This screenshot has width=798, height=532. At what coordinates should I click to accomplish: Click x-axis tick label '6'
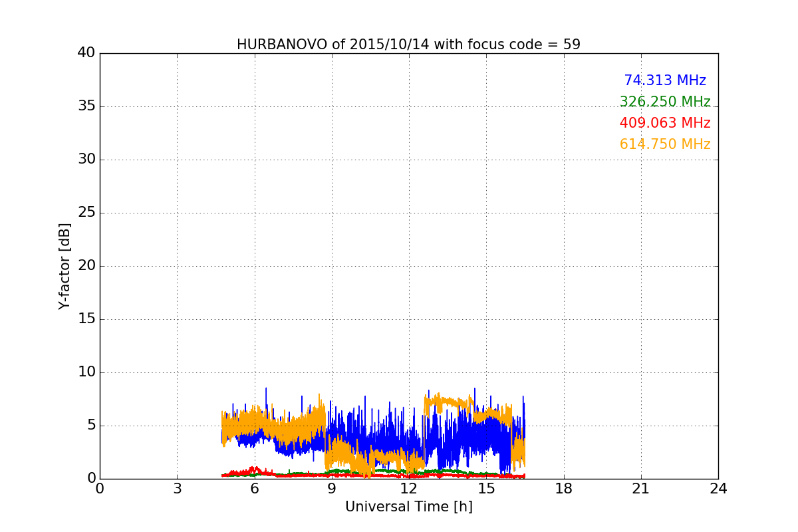tap(255, 489)
